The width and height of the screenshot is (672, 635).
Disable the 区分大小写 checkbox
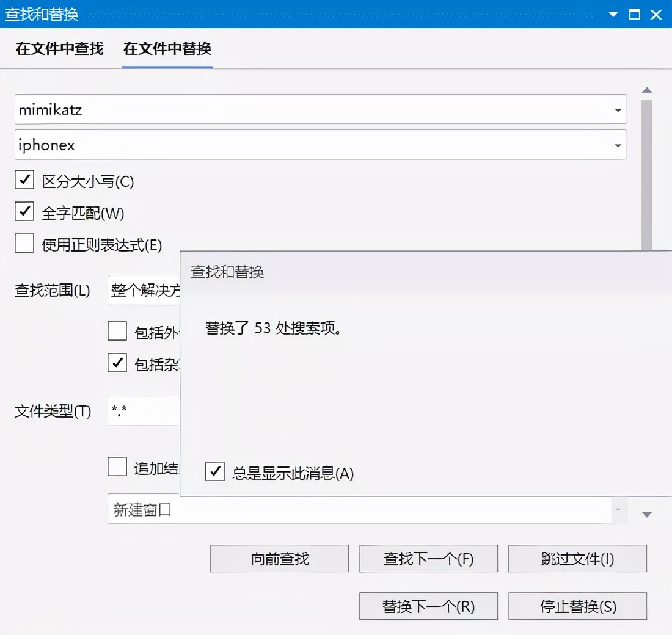tap(24, 181)
